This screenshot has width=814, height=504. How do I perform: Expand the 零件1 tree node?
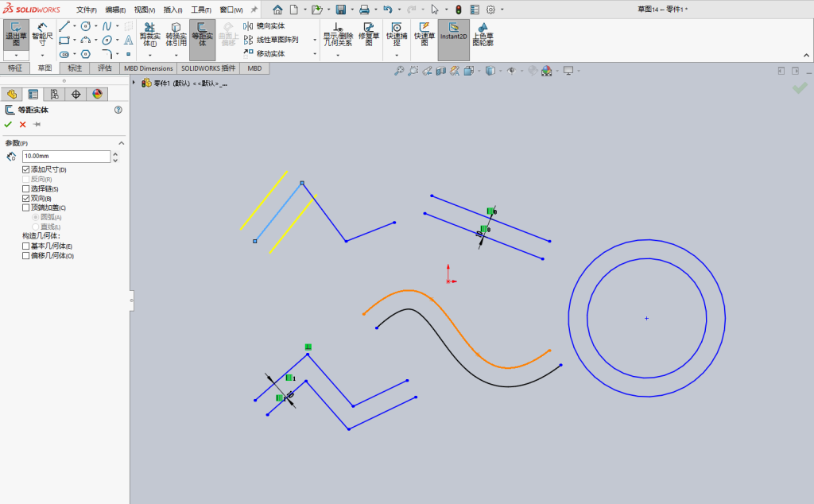click(x=134, y=83)
